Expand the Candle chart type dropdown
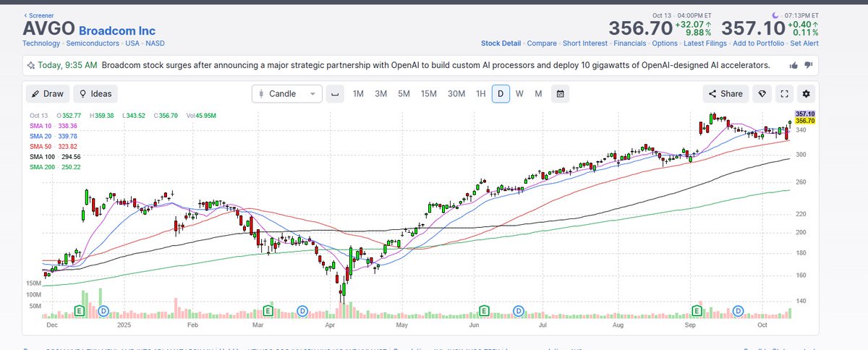This screenshot has height=350, width=868. coord(287,93)
